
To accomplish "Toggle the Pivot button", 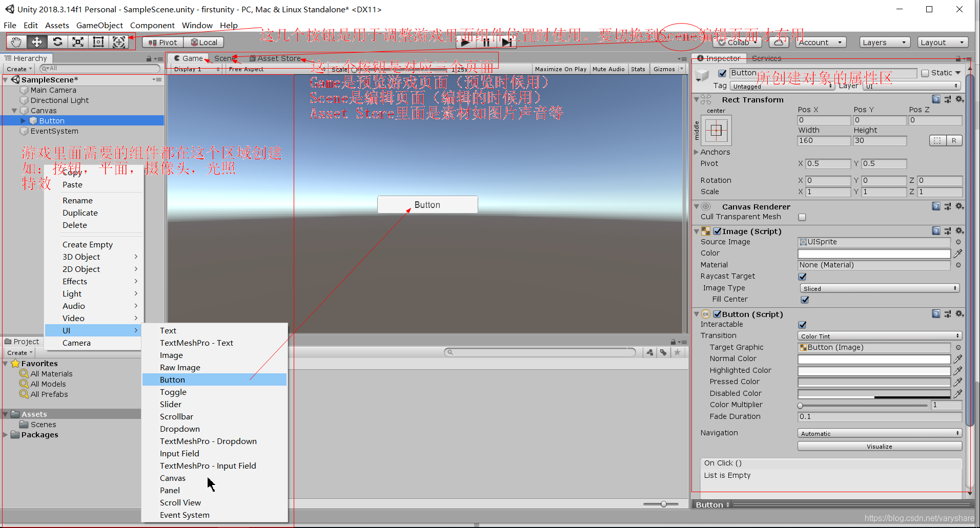I will (163, 43).
